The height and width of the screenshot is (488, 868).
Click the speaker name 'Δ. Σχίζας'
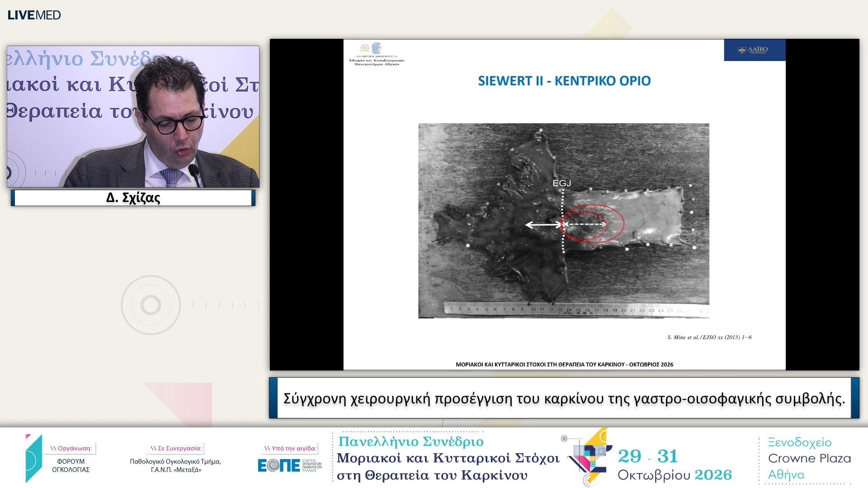click(x=133, y=198)
